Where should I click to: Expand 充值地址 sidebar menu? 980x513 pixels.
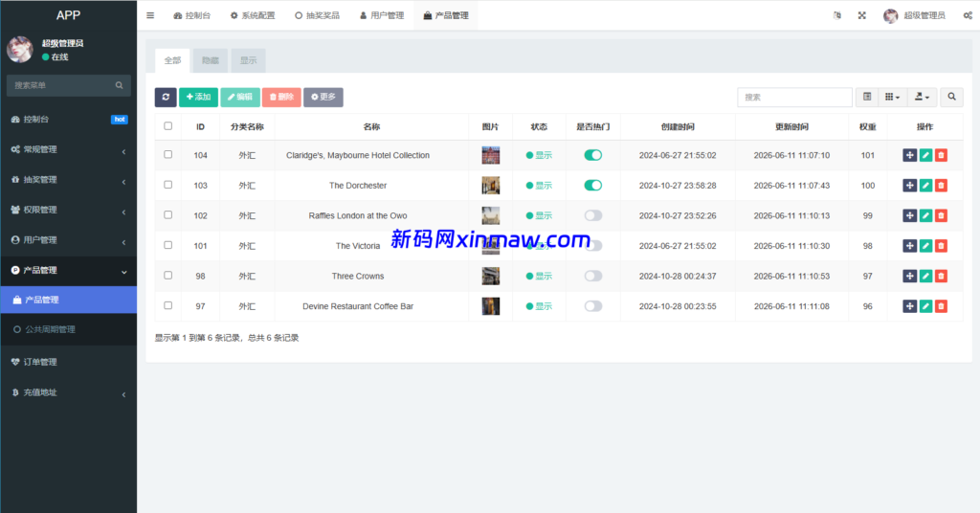(x=68, y=392)
